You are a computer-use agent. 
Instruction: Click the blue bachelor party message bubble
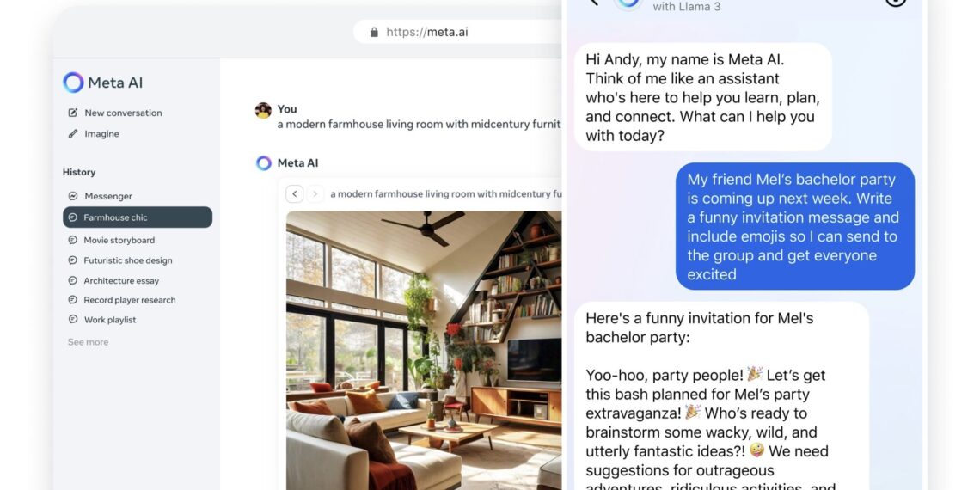[795, 226]
